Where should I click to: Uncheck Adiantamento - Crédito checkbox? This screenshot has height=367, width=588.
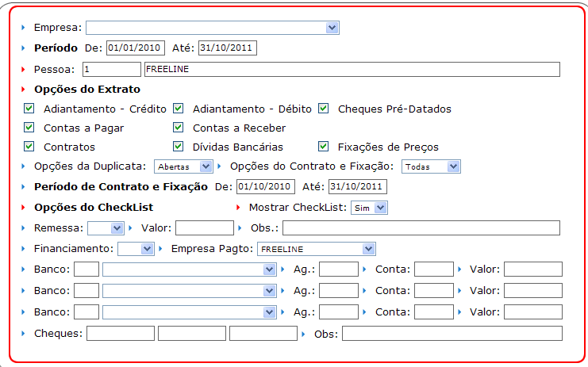point(29,109)
